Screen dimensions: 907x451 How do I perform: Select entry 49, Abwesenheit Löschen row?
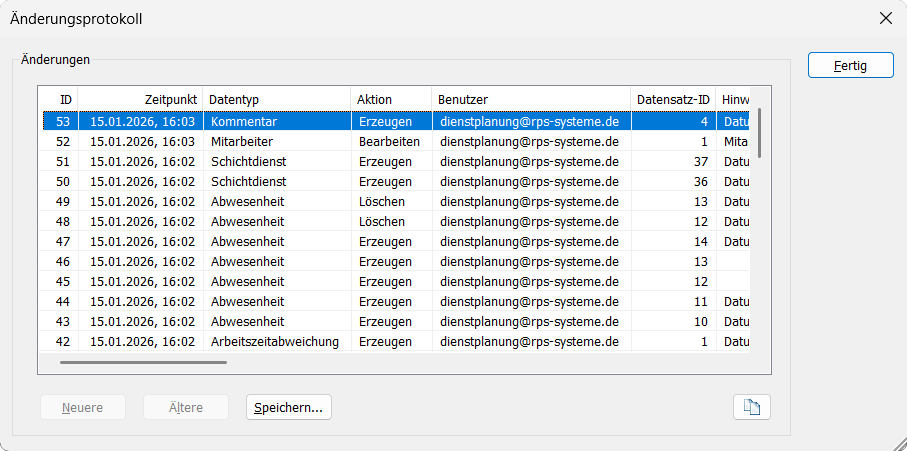click(x=396, y=202)
